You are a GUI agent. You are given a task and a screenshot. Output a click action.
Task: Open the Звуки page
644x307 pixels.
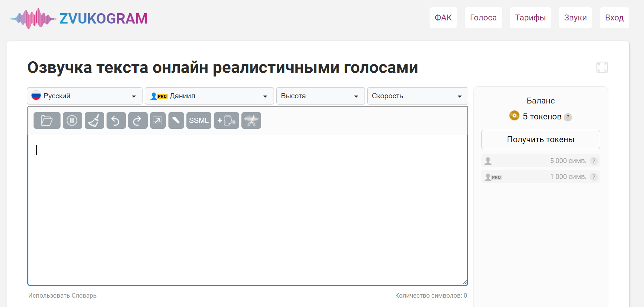coord(575,18)
